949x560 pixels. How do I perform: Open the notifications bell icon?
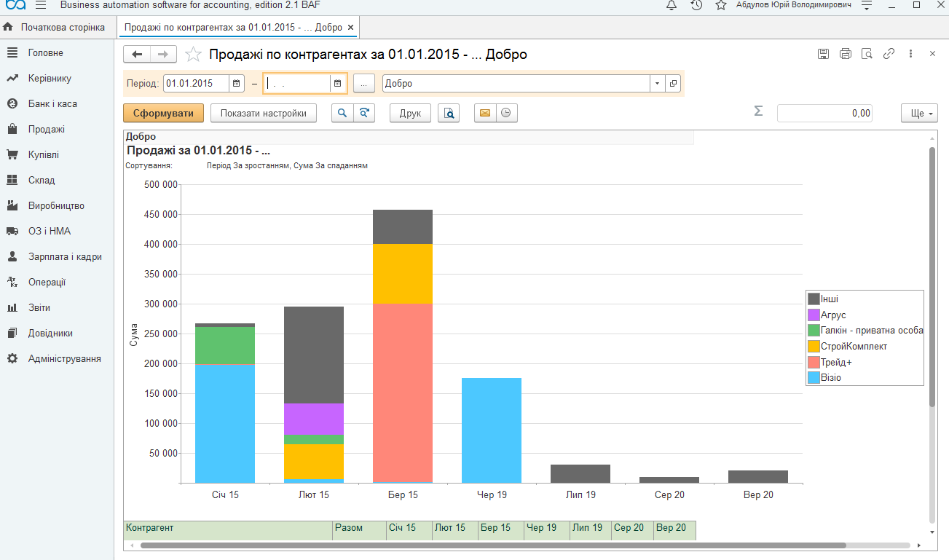click(x=672, y=5)
